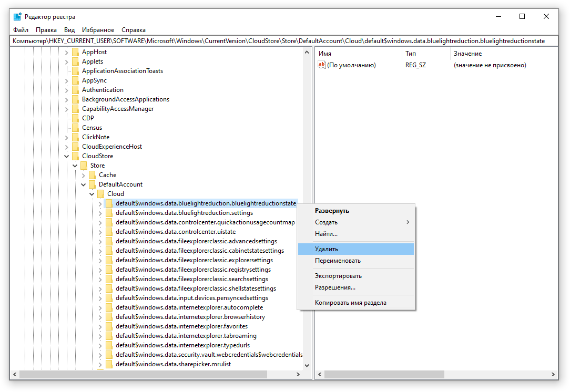Click folder icon next to AppHost key

pos(76,52)
